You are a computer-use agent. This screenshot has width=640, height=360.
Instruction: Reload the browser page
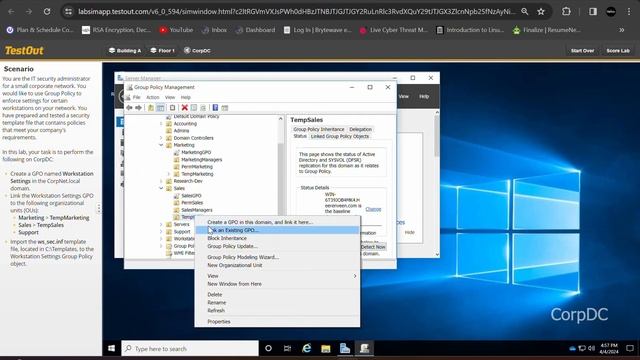pos(47,11)
